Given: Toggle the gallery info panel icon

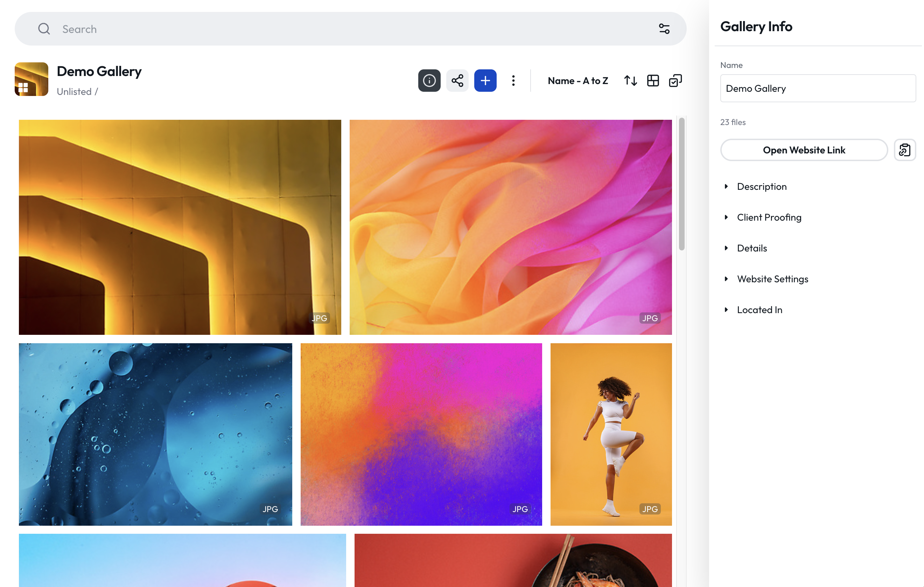Looking at the screenshot, I should pyautogui.click(x=429, y=81).
